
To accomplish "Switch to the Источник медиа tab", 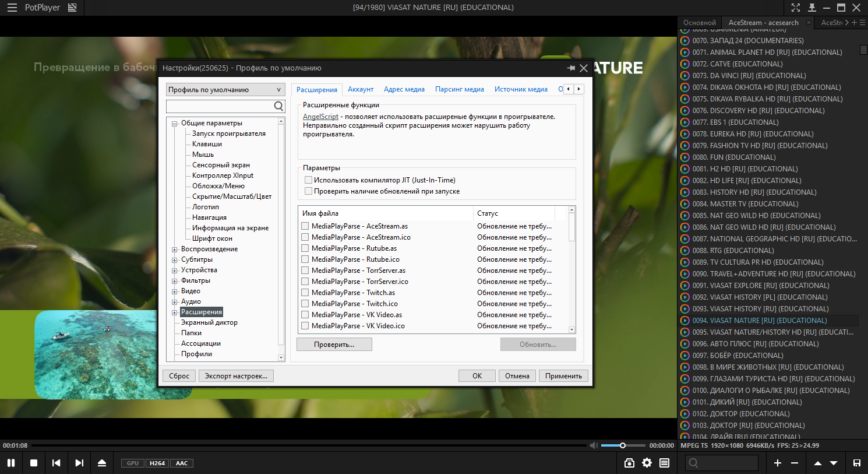I will (521, 89).
